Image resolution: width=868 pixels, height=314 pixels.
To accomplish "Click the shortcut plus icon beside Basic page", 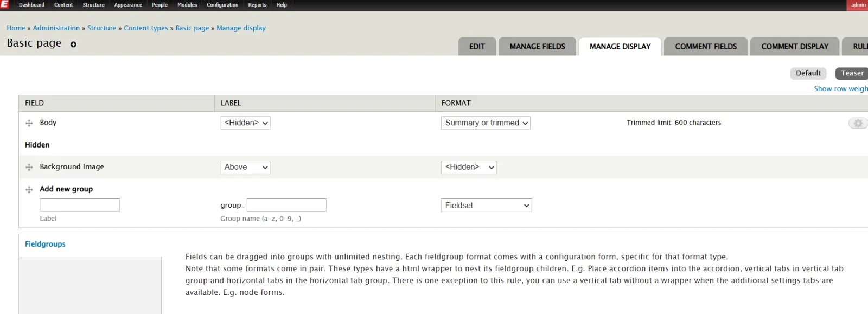I will coord(73,44).
